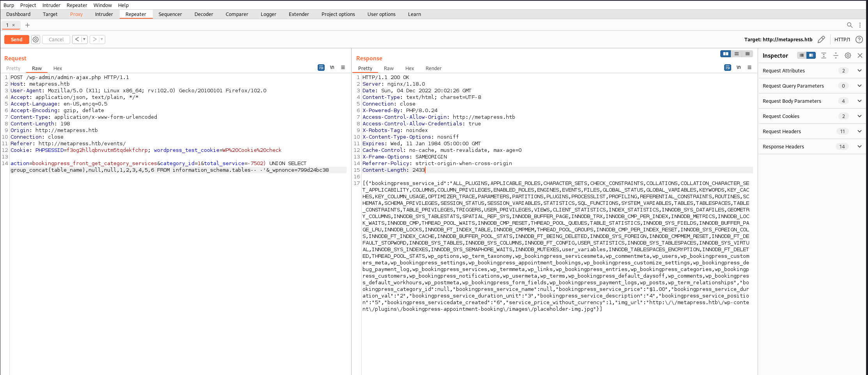Open the Logger tab
Viewport: 868px width, 375px height.
(269, 14)
